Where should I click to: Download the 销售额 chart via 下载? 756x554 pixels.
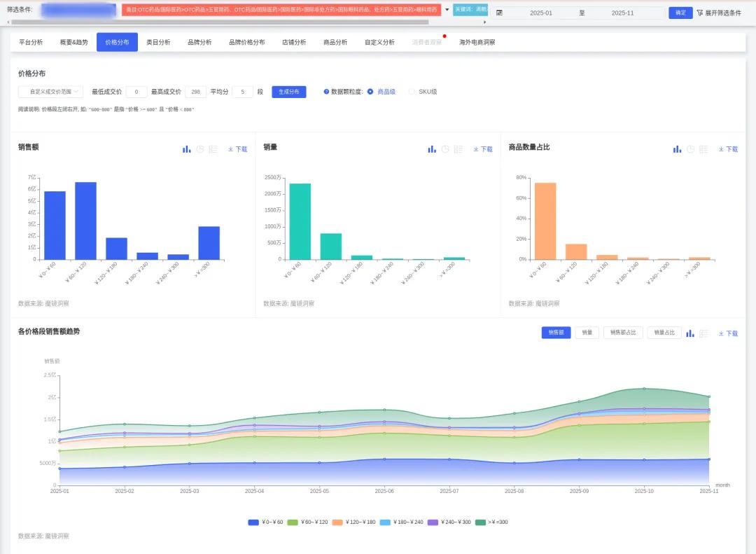(237, 149)
